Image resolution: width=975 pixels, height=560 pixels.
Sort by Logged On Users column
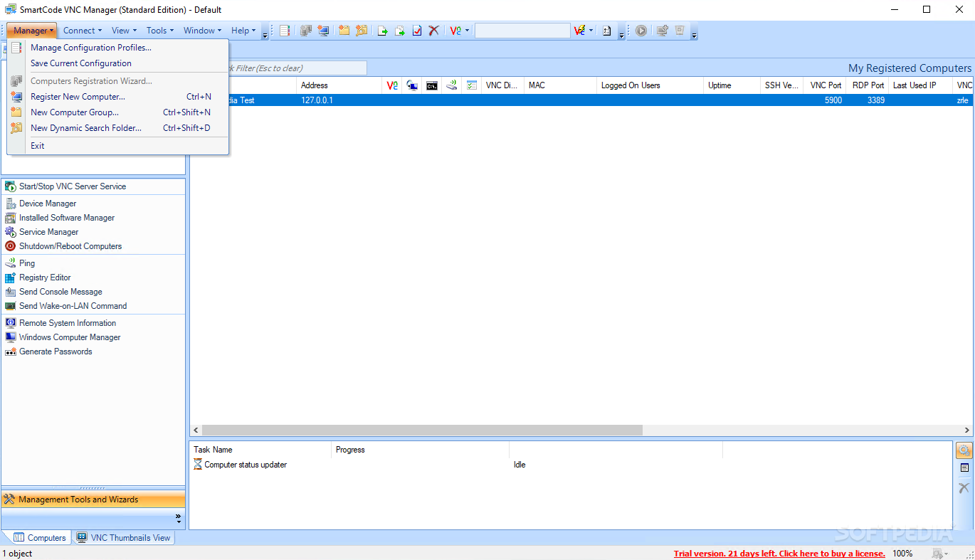650,85
